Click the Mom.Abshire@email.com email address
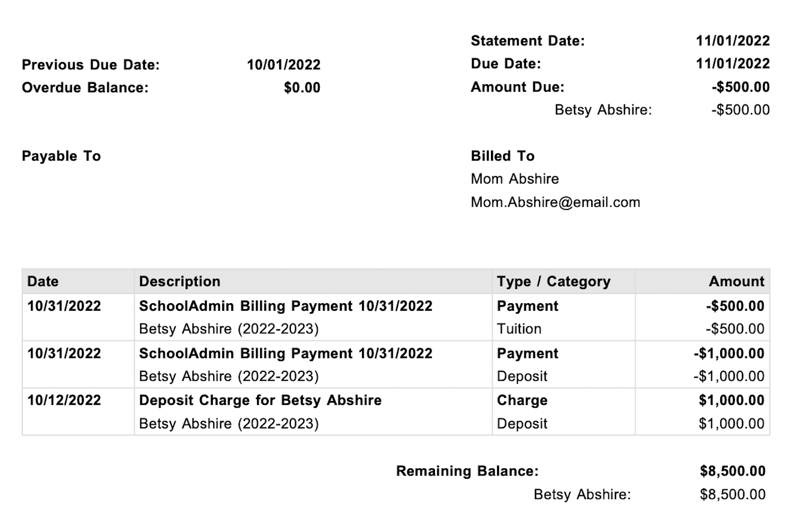 pyautogui.click(x=555, y=202)
